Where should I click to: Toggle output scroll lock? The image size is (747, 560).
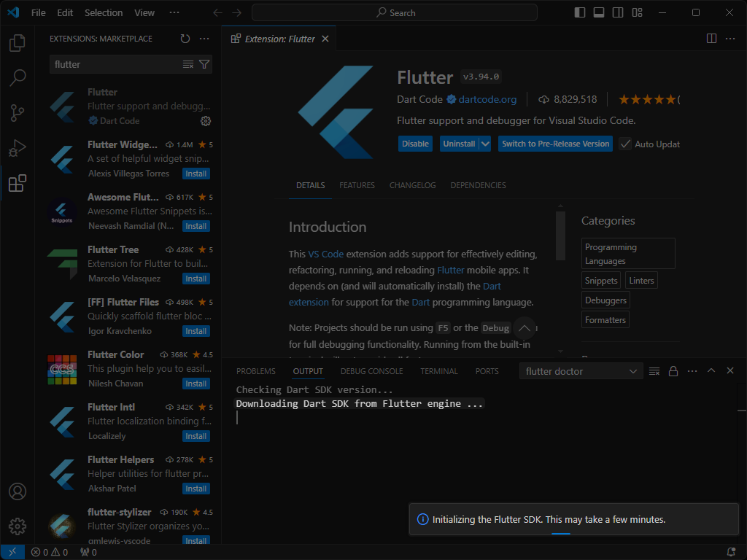(x=673, y=371)
